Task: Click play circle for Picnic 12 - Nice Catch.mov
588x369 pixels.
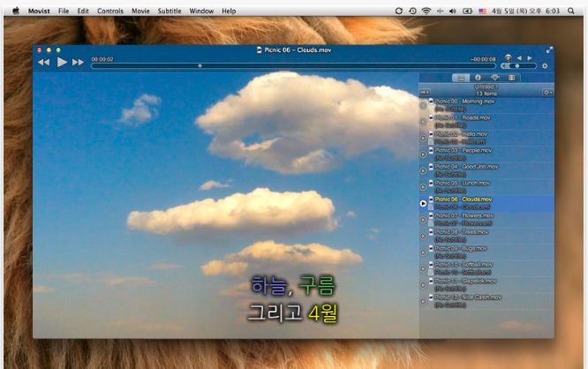Action: point(423,301)
